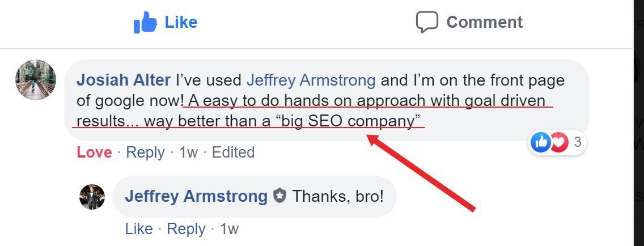Toggle the Love reaction on Josiah's comment
644x246 pixels.
94,152
